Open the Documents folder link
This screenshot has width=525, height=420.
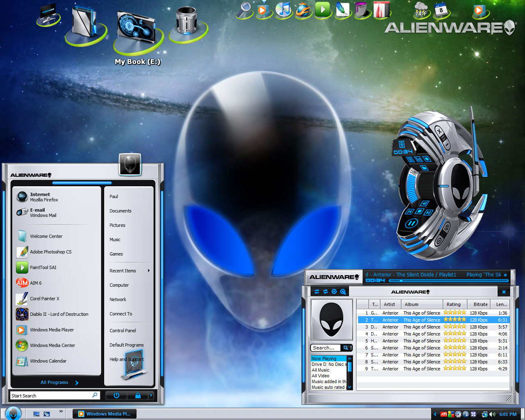pos(120,211)
